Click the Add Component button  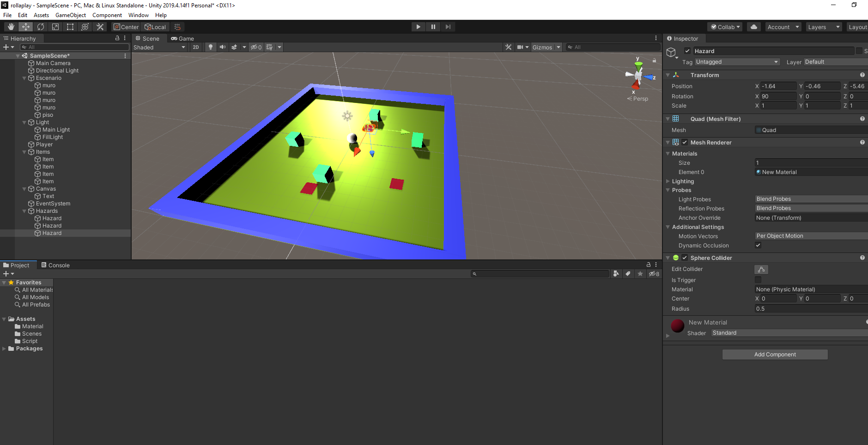775,354
